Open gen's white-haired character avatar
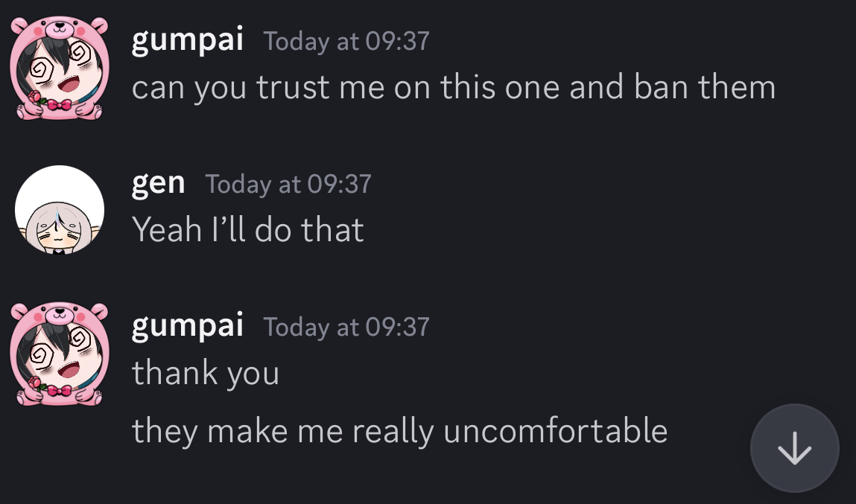 coord(60,210)
